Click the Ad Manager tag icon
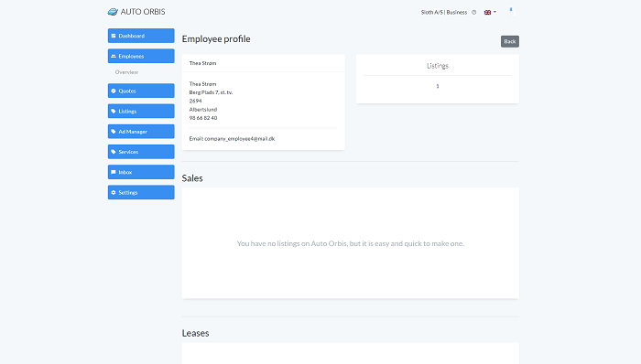Viewport: 641px width, 364px height. 114,132
